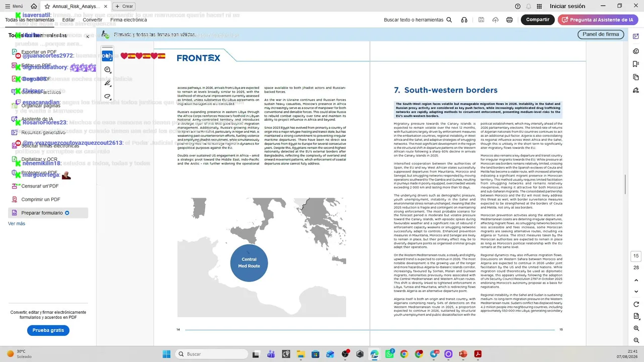
Task: Open the notifications bell
Action: point(528,6)
